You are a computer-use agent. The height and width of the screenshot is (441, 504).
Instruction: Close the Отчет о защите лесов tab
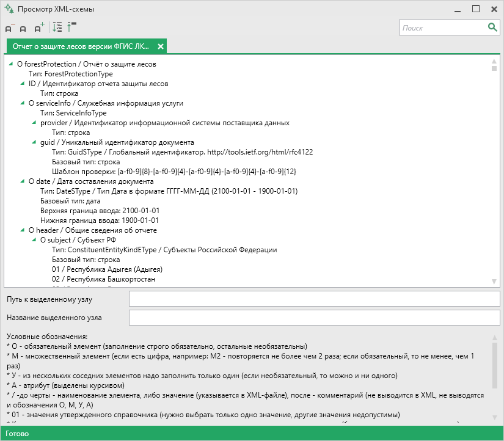(161, 46)
